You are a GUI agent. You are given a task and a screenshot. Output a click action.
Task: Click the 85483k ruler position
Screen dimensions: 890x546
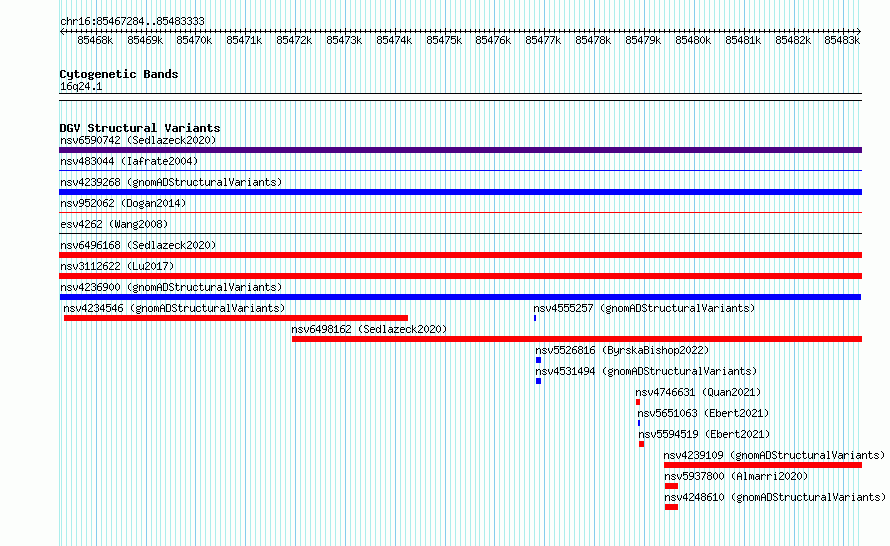(842, 40)
